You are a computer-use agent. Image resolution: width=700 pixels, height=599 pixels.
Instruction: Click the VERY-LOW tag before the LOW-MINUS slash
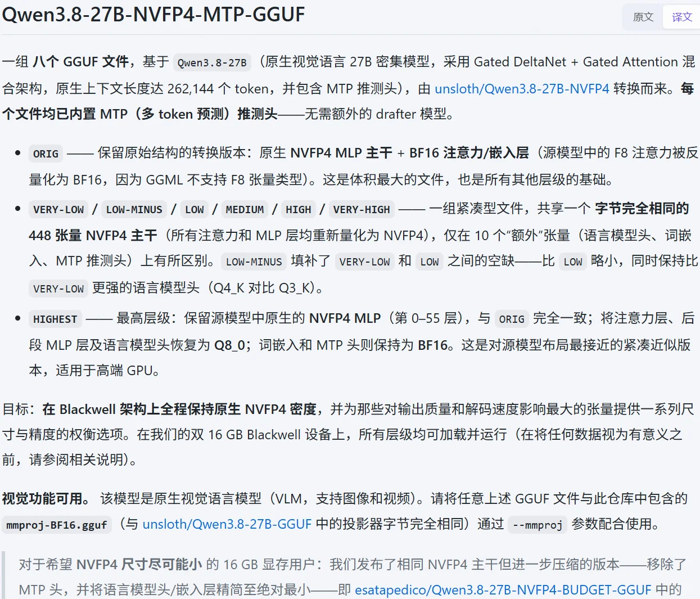(58, 209)
